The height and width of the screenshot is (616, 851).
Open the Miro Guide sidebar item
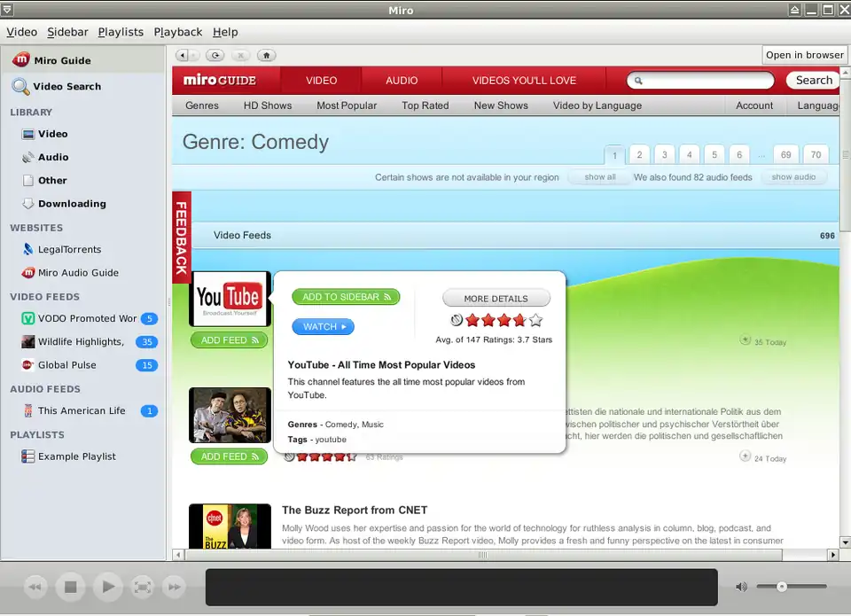tap(62, 60)
